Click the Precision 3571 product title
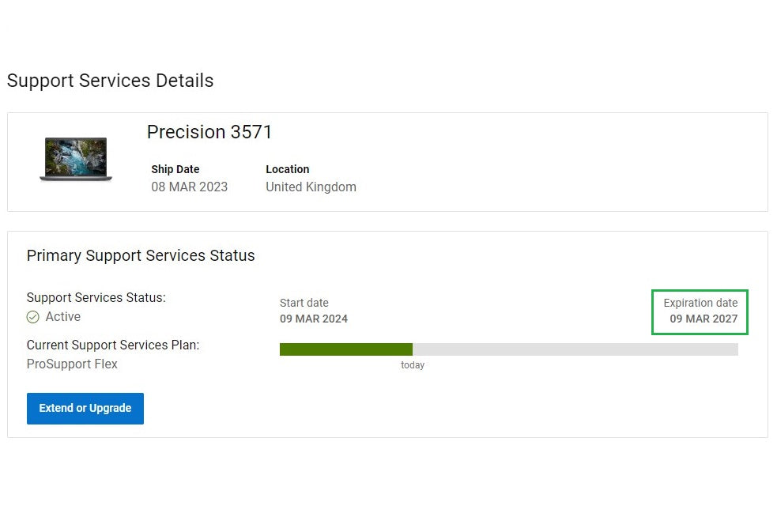The width and height of the screenshot is (777, 532). 209,132
